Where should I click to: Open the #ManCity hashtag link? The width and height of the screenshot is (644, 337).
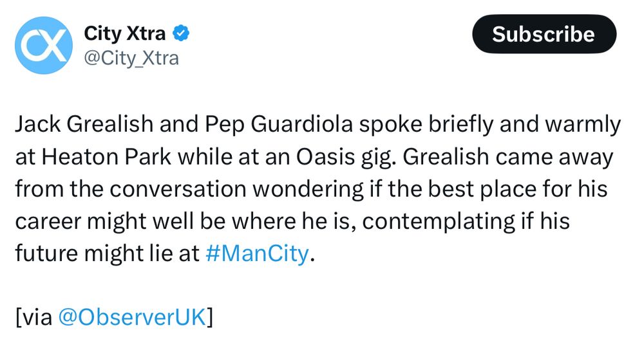pos(257,253)
